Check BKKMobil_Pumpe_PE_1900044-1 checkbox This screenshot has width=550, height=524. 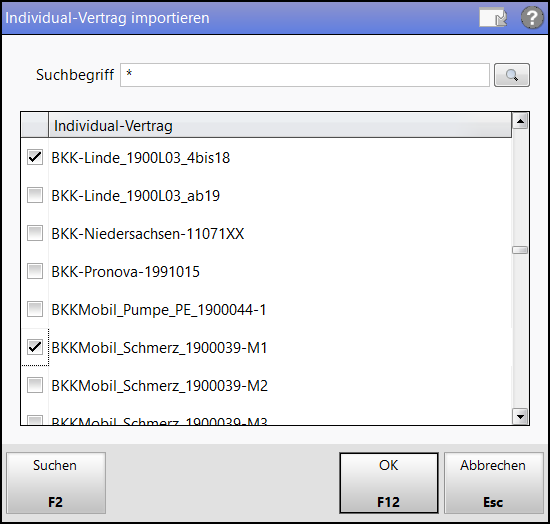[35, 309]
